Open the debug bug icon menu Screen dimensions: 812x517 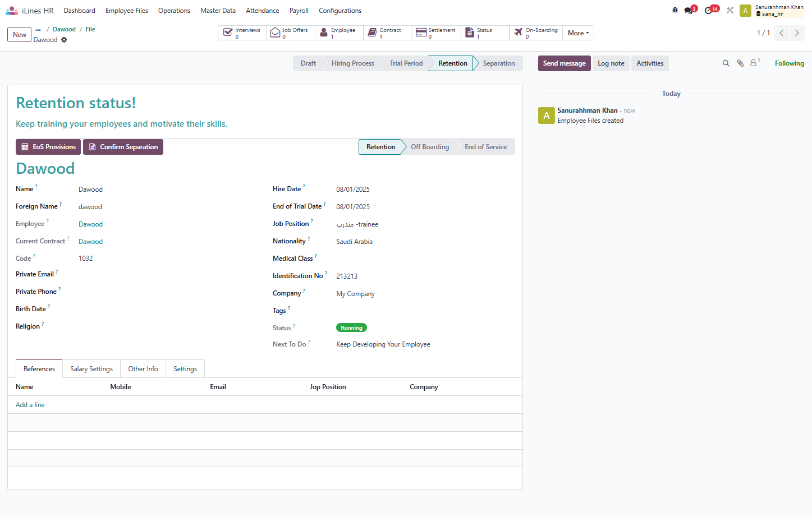coord(675,10)
